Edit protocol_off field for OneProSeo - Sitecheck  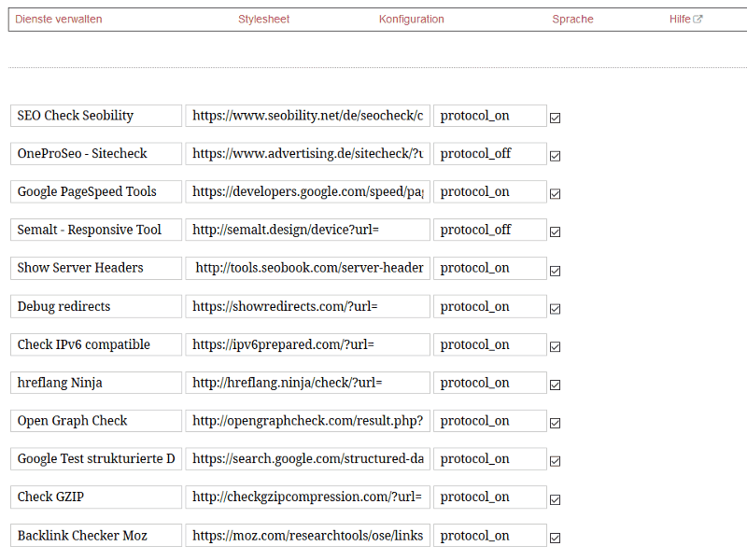tap(489, 154)
